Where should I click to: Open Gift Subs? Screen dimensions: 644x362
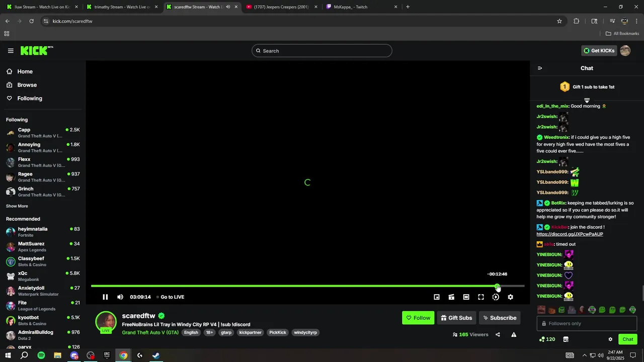[x=456, y=318]
